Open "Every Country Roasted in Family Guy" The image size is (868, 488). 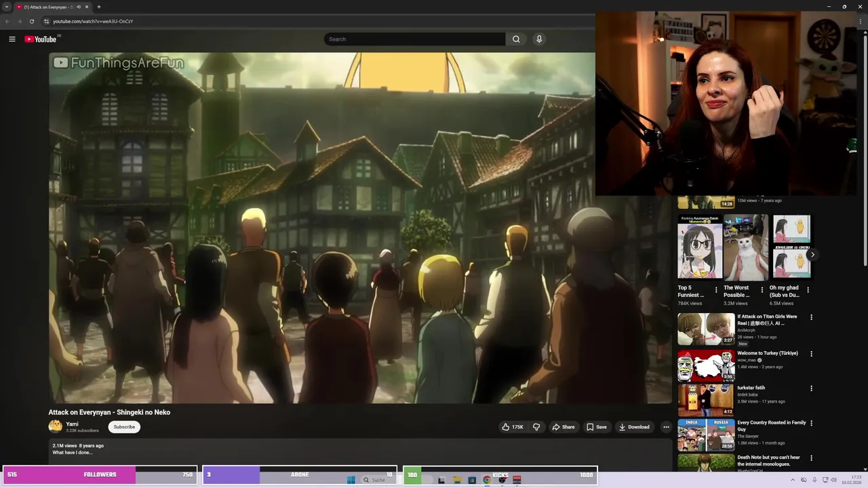[772, 426]
